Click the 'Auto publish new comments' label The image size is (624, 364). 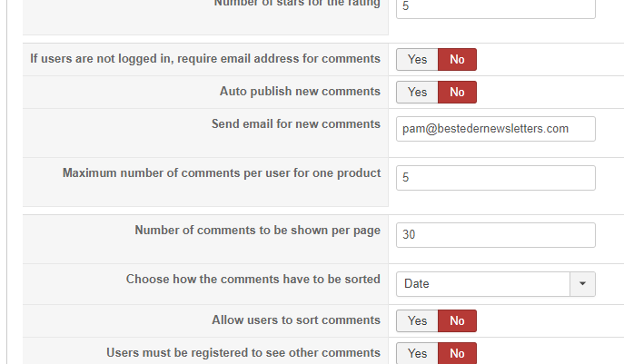point(300,92)
